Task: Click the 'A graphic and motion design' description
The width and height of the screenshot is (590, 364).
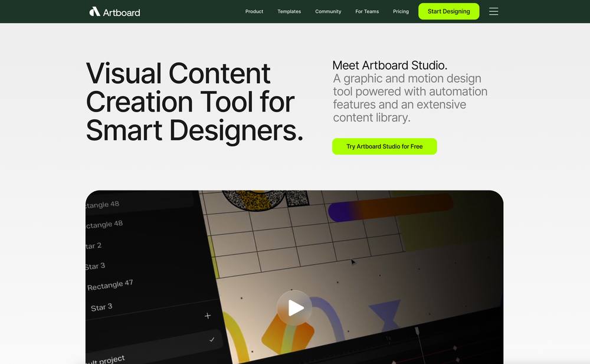Action: [410, 98]
